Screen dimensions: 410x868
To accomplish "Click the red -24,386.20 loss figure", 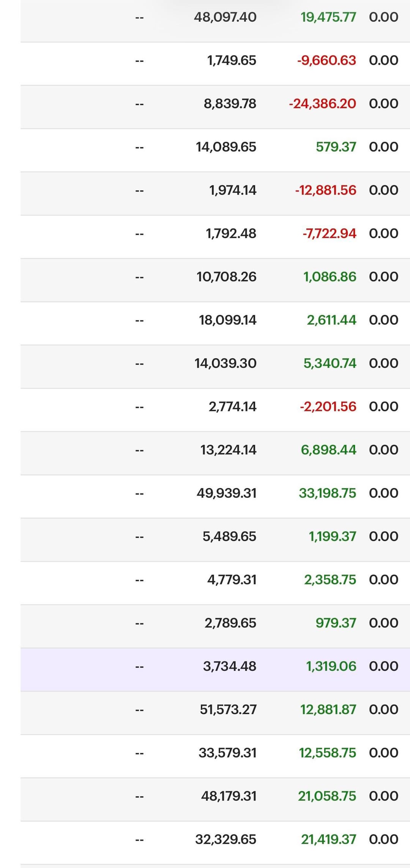I will point(322,104).
